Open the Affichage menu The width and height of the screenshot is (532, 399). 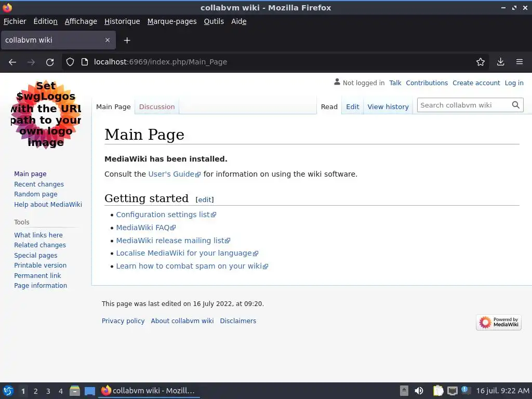[81, 21]
